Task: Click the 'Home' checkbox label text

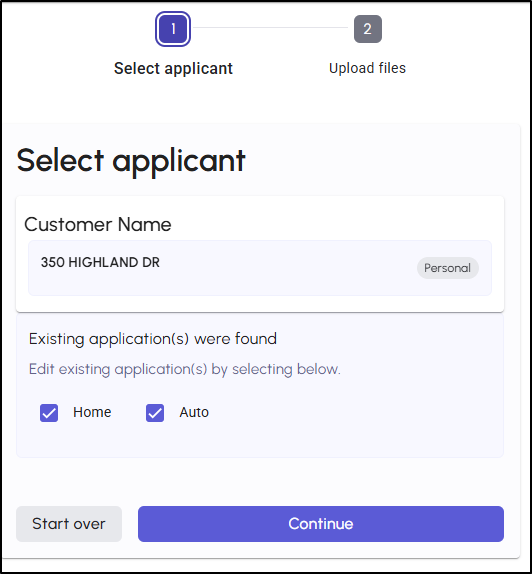Action: point(92,412)
